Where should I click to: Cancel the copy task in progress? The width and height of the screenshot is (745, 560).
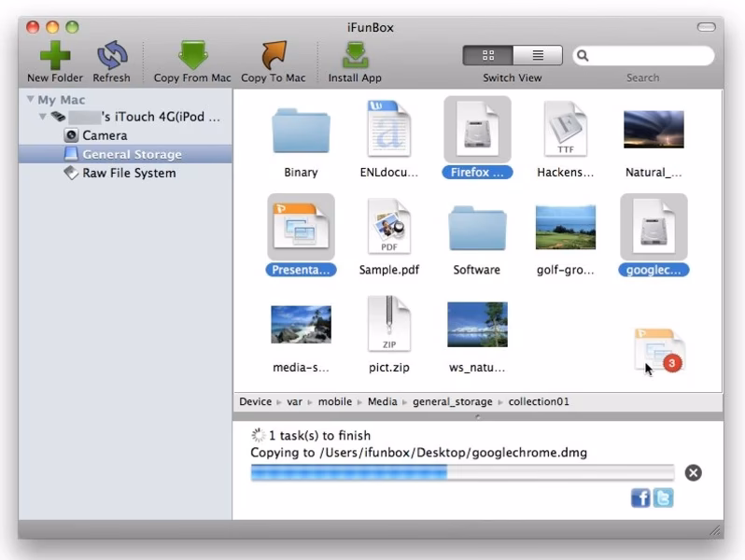[x=693, y=472]
